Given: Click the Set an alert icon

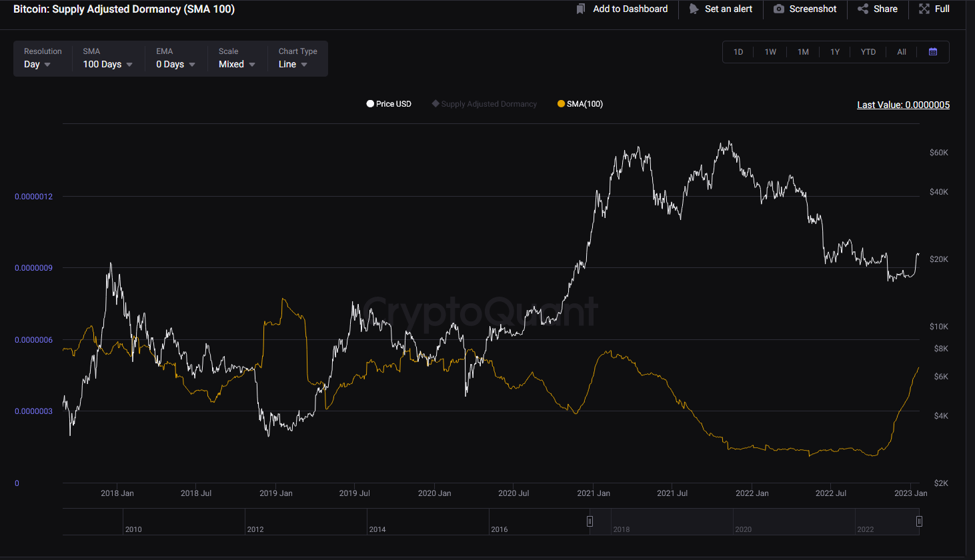Looking at the screenshot, I should tap(694, 9).
